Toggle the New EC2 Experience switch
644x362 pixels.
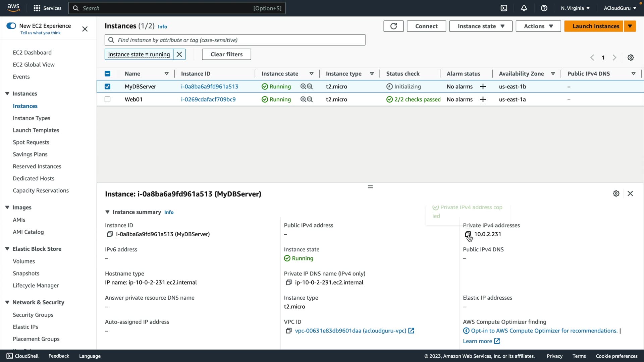11,26
